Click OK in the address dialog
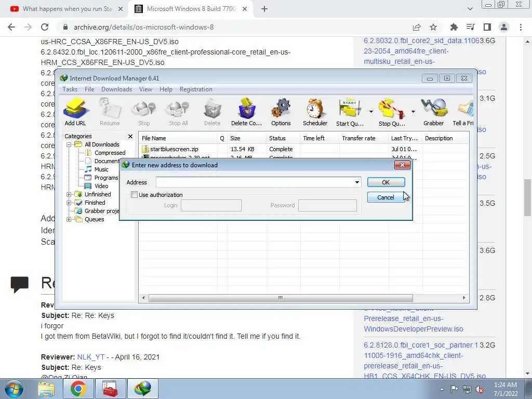 [386, 182]
